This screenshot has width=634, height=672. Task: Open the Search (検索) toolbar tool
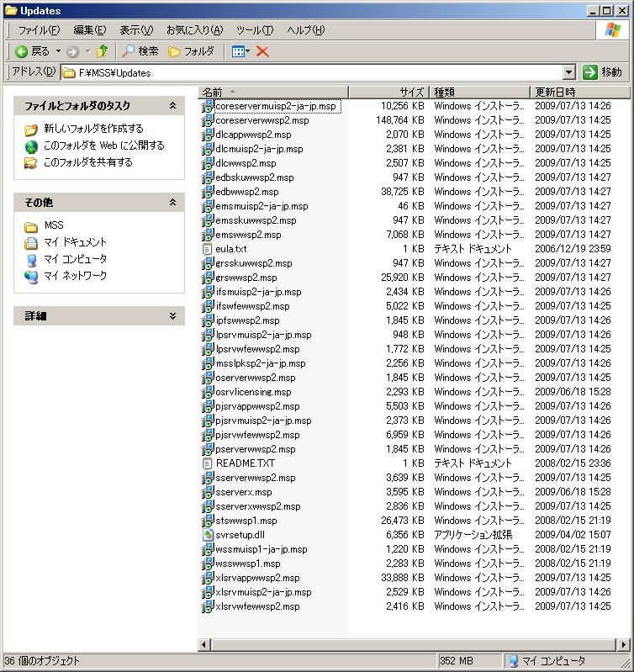coord(140,51)
